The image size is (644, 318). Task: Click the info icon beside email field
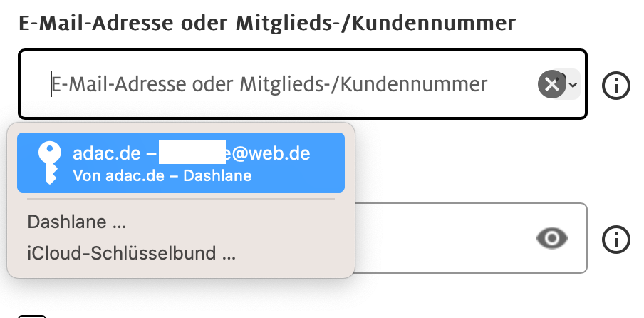[616, 86]
